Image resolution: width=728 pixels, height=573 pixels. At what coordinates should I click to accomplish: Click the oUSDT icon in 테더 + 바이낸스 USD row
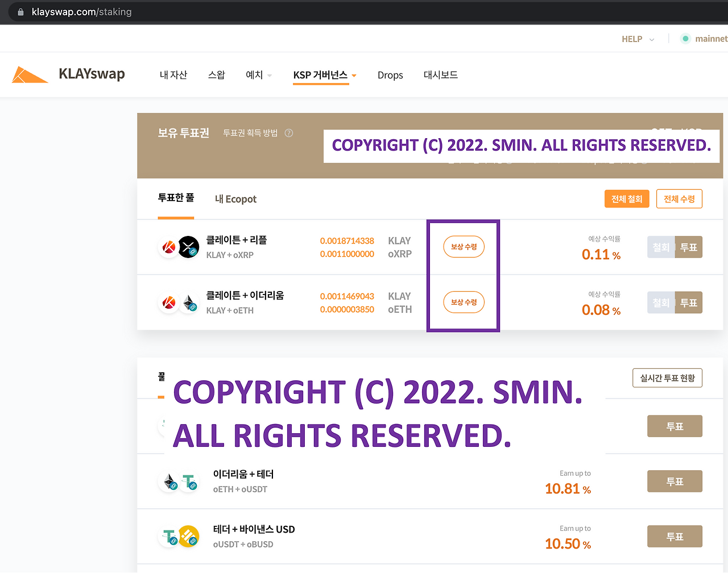click(169, 537)
